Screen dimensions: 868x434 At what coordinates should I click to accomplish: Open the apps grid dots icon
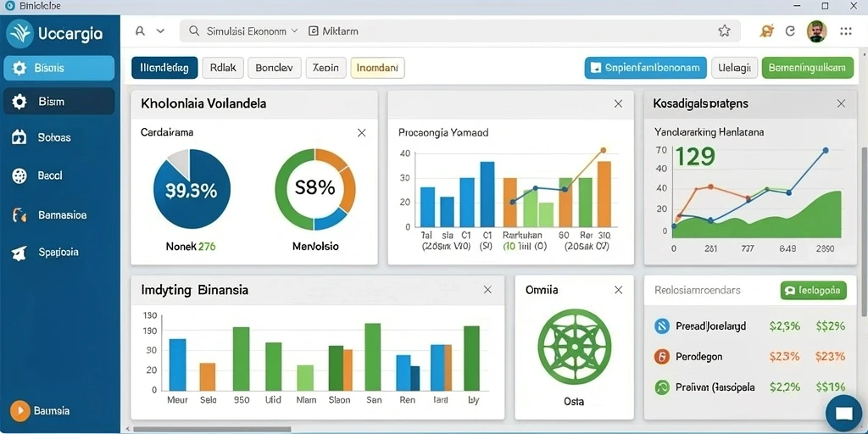point(845,31)
